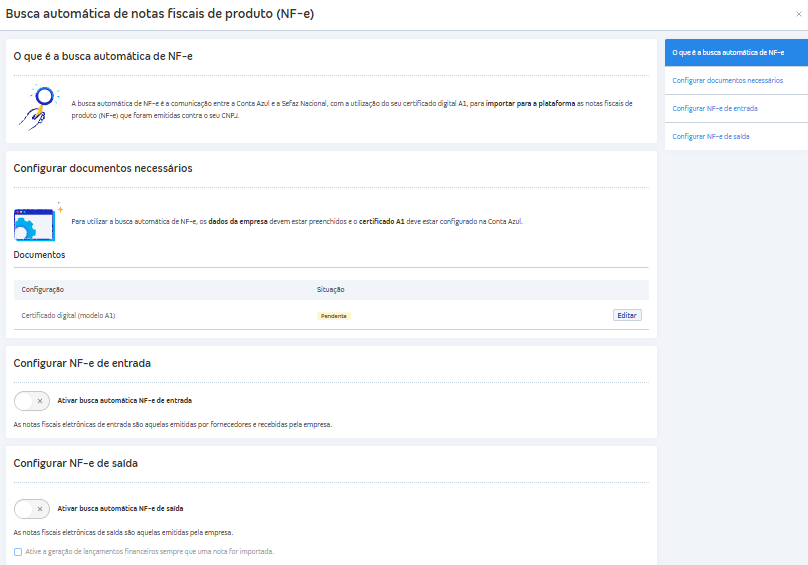Click the browser gear settings illustration
This screenshot has width=808, height=565.
[x=38, y=222]
